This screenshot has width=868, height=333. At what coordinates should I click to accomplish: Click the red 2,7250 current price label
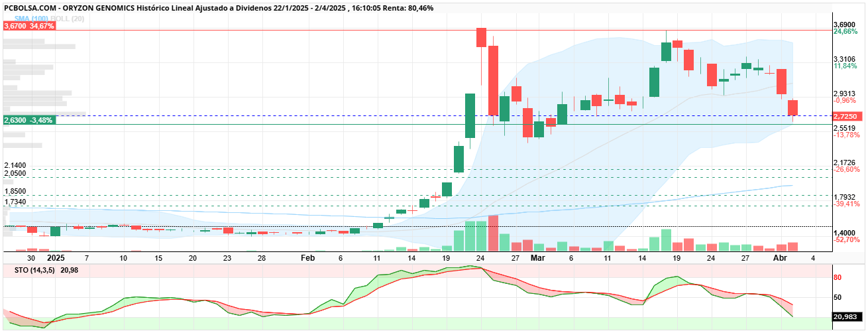coord(846,116)
